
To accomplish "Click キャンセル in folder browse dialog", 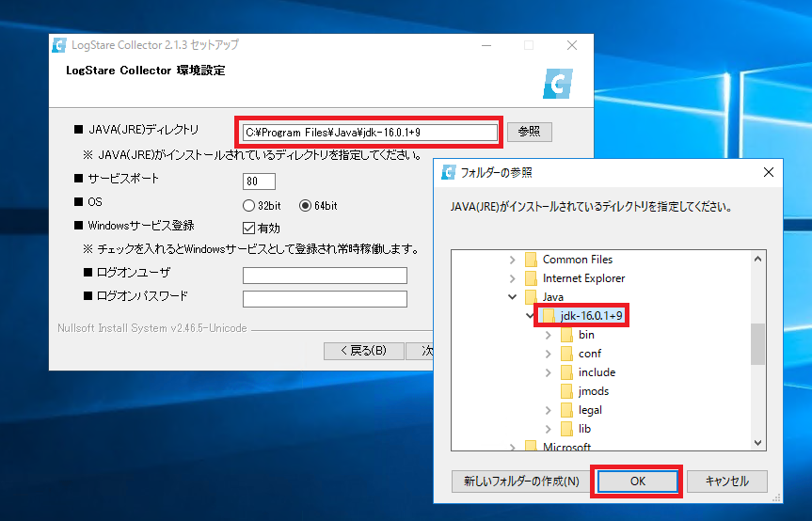I will tap(727, 482).
